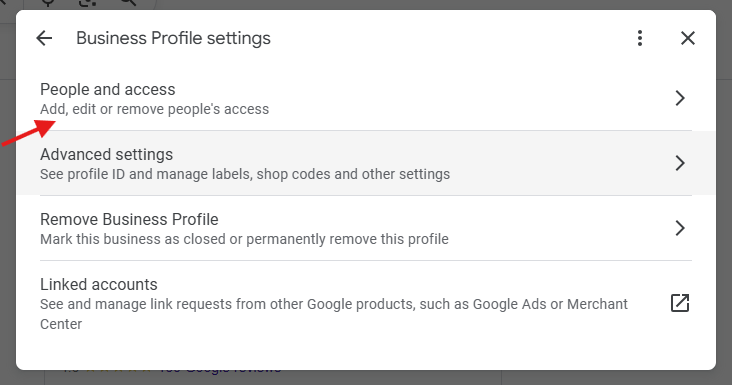
Task: Click the Linked accounts external link icon
Action: tap(680, 303)
